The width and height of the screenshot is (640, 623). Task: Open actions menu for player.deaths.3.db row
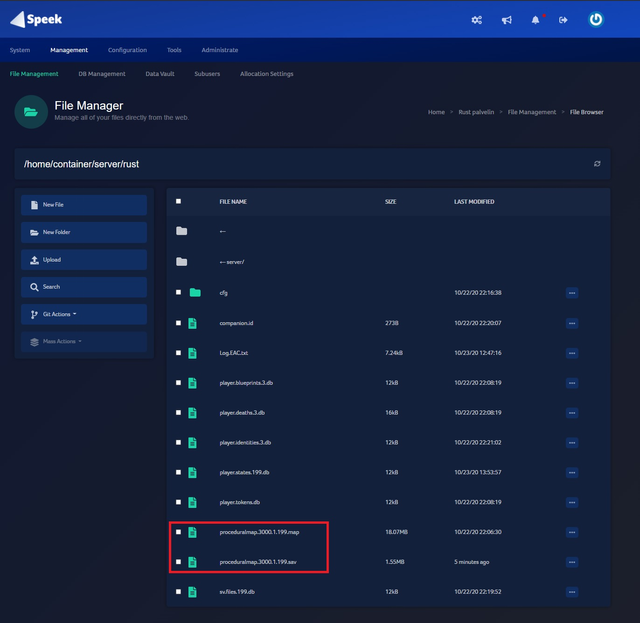coord(572,413)
